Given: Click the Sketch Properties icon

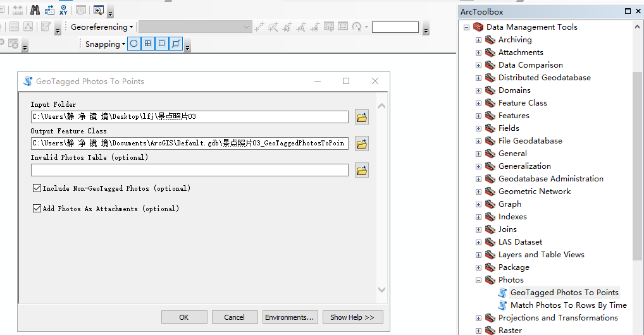Looking at the screenshot, I should (28, 27).
